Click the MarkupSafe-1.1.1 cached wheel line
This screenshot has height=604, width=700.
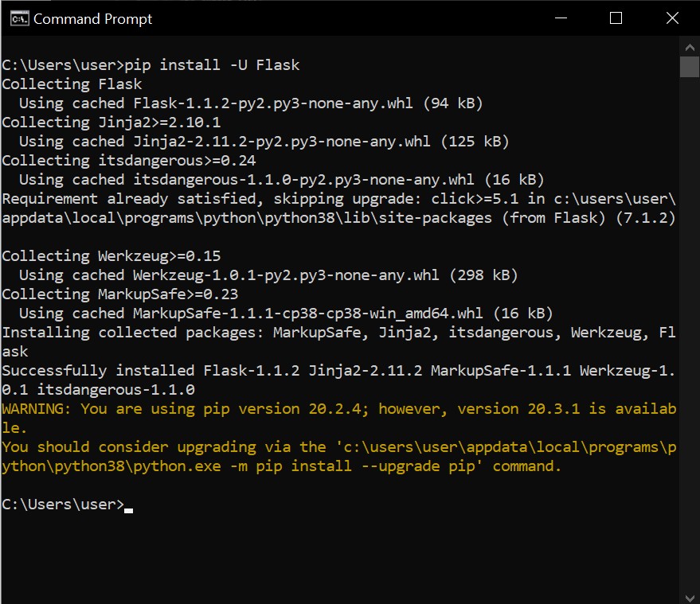pos(286,314)
